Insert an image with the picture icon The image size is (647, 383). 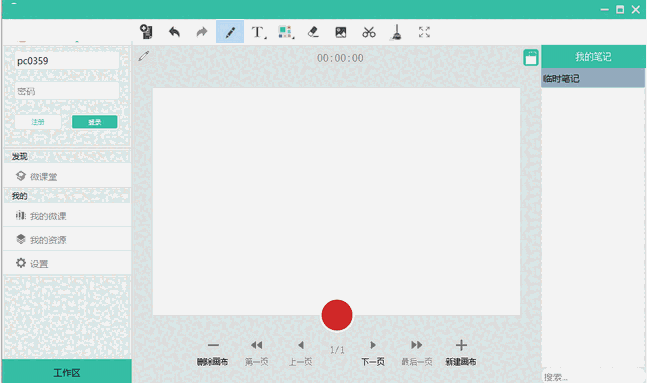[341, 32]
